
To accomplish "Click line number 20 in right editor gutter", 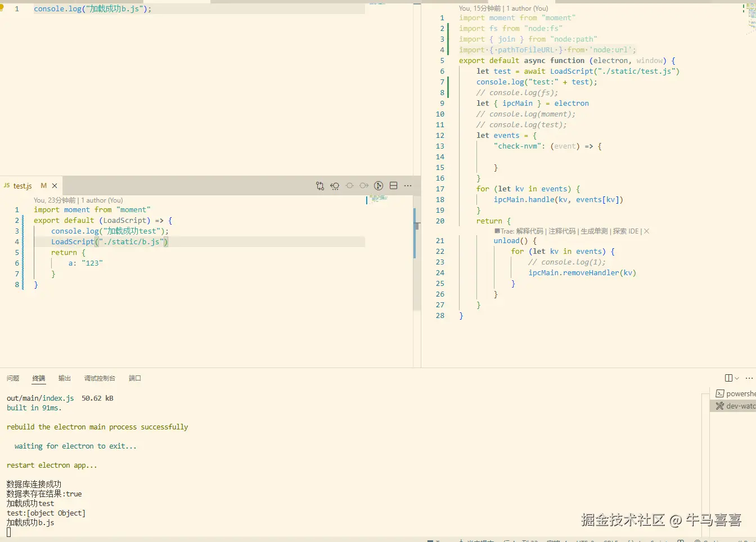I will coord(440,221).
